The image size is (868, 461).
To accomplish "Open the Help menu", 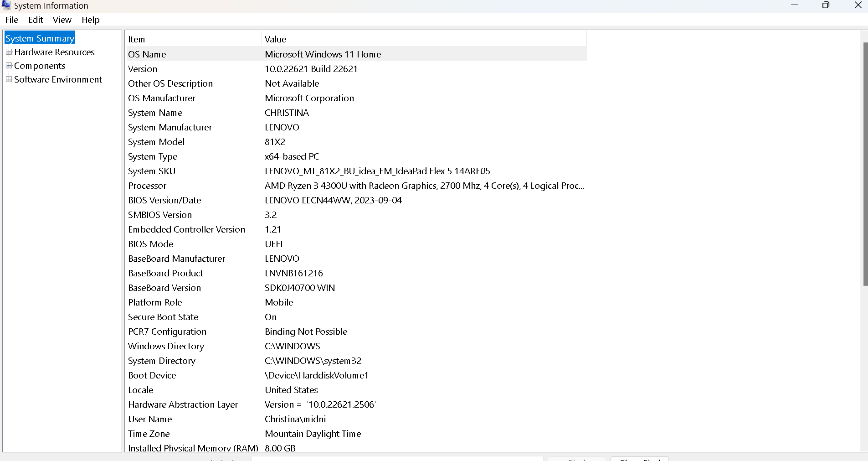I will tap(91, 20).
